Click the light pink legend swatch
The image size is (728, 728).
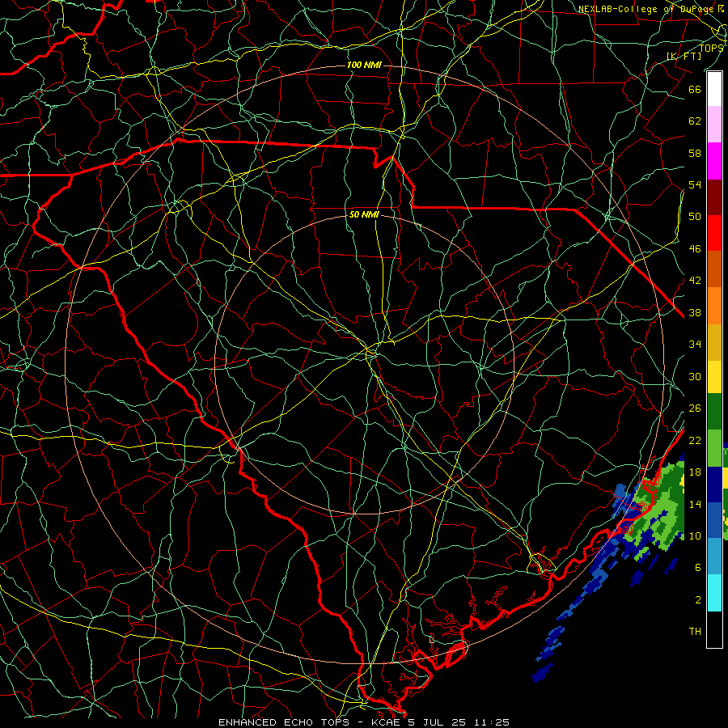[x=714, y=125]
